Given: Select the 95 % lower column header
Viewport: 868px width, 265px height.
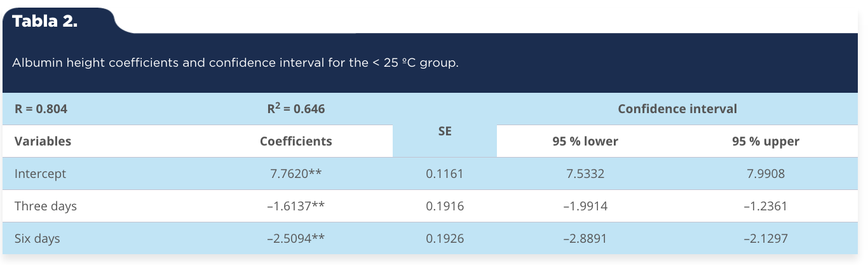Looking at the screenshot, I should coord(585,141).
